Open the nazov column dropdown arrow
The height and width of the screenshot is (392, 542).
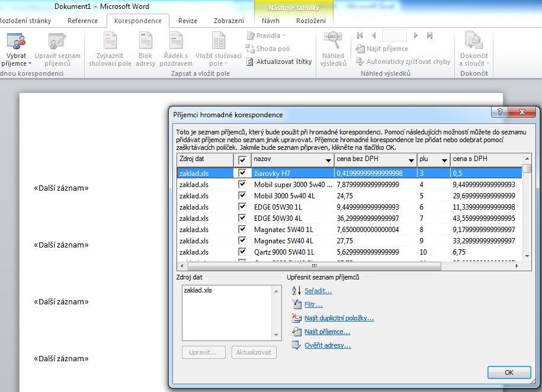click(x=328, y=160)
